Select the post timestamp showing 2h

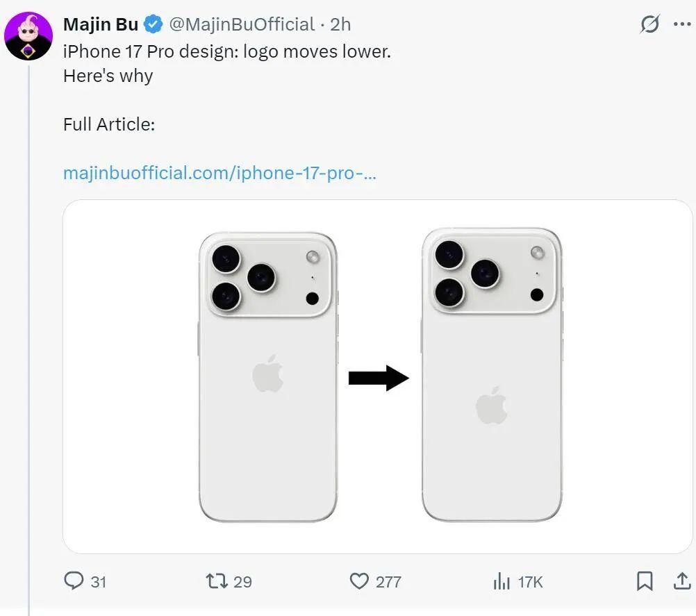coord(340,24)
